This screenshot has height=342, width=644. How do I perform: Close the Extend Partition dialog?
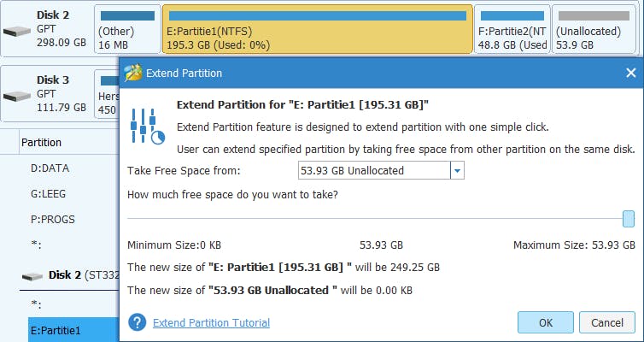click(630, 74)
